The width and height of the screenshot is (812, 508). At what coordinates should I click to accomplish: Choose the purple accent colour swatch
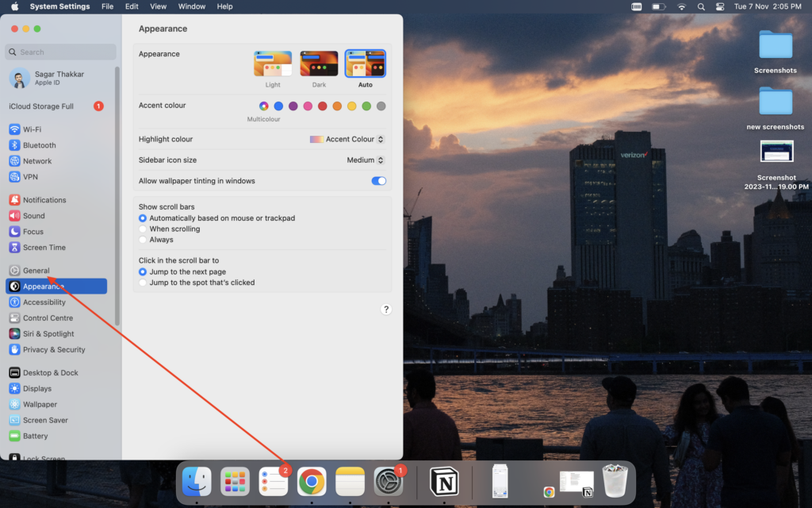[293, 106]
